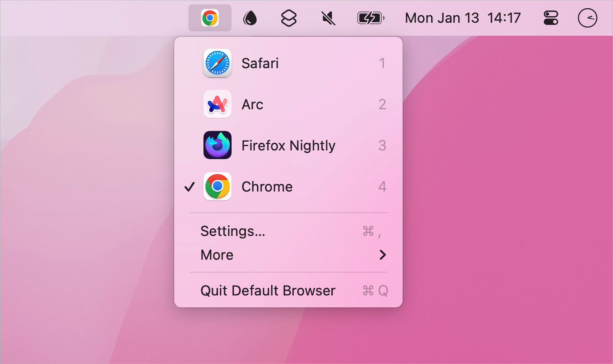Select the Arc menu entry
The width and height of the screenshot is (613, 364).
pos(252,104)
